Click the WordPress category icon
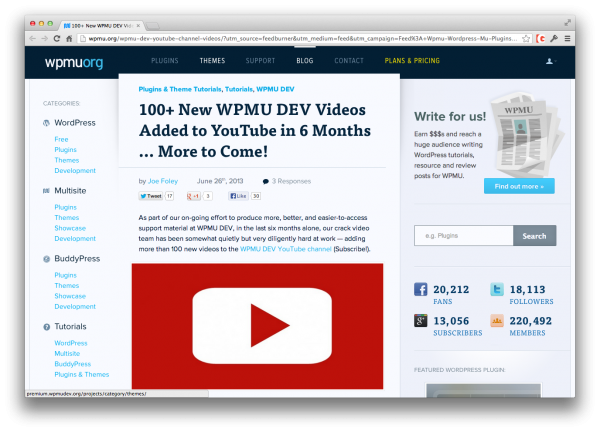This screenshot has height=432, width=600. click(46, 123)
